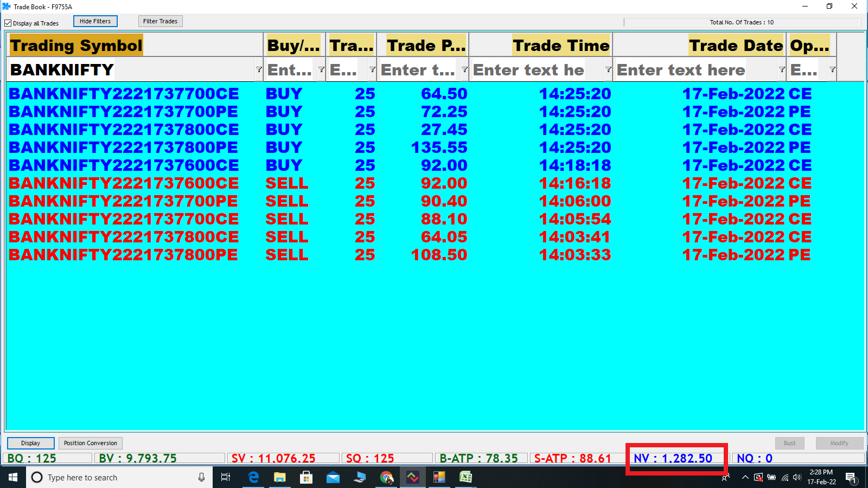Sort by the Trading Symbol column header
868x488 pixels.
[135, 45]
